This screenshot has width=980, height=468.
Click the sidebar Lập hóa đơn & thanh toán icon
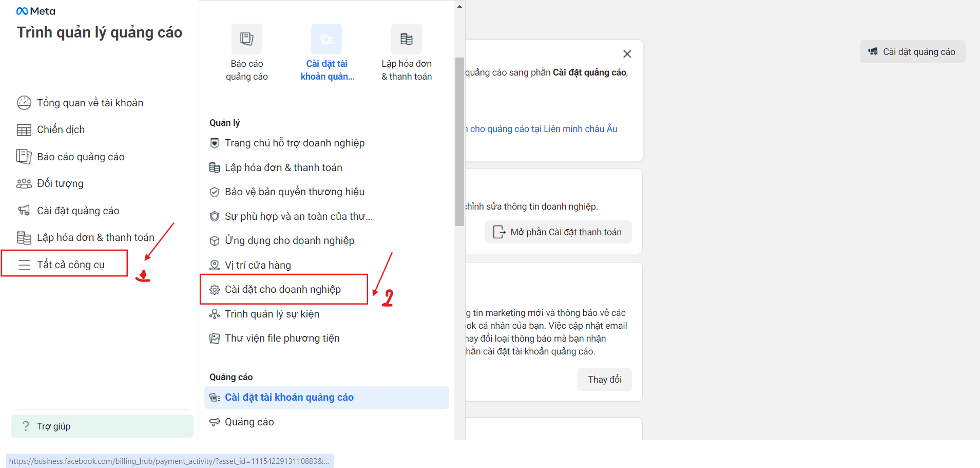point(24,237)
